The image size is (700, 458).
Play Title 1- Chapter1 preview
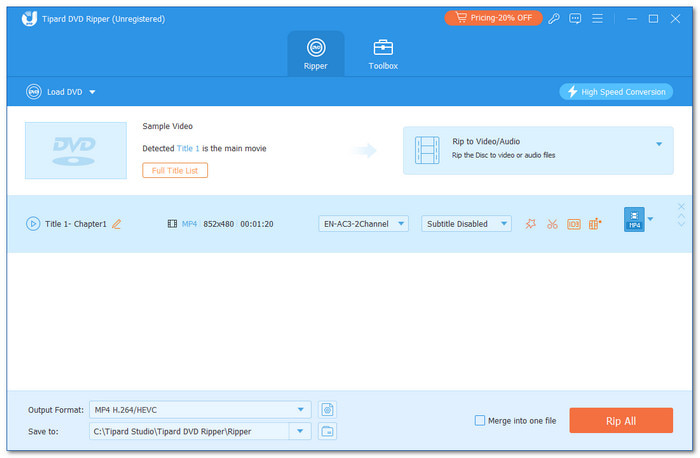tap(33, 224)
